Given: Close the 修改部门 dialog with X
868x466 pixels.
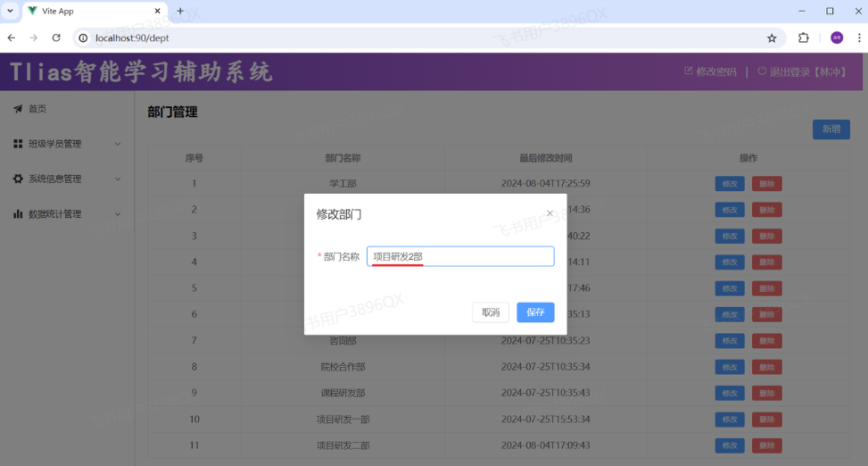Looking at the screenshot, I should point(550,213).
